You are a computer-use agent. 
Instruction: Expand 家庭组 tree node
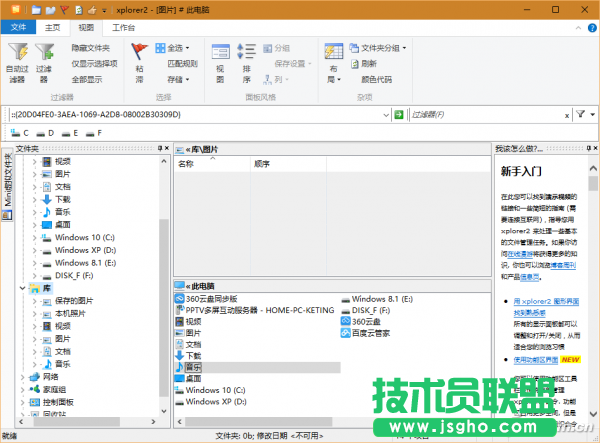tap(22, 390)
